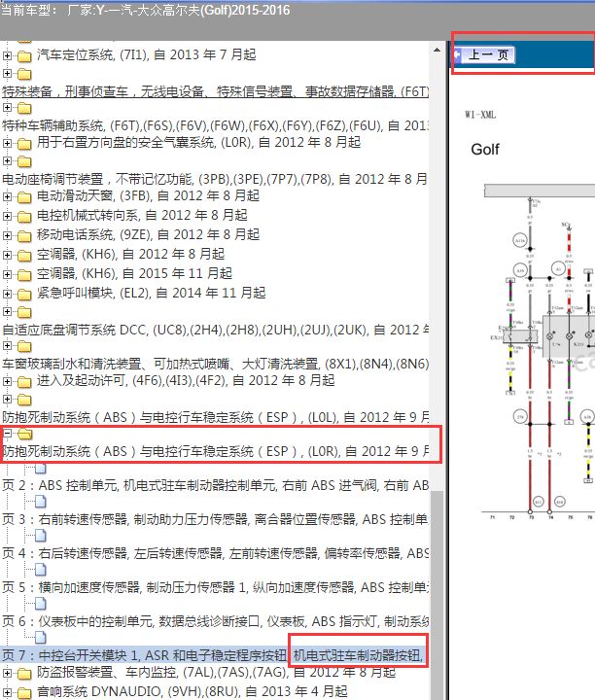Open 页 2：ABS 控制单元 page

coord(215,485)
